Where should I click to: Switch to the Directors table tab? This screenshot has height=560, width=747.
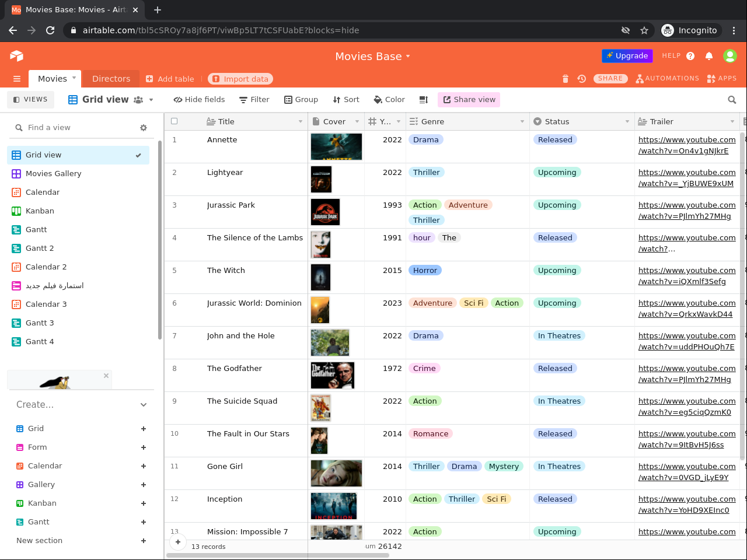[x=111, y=79]
